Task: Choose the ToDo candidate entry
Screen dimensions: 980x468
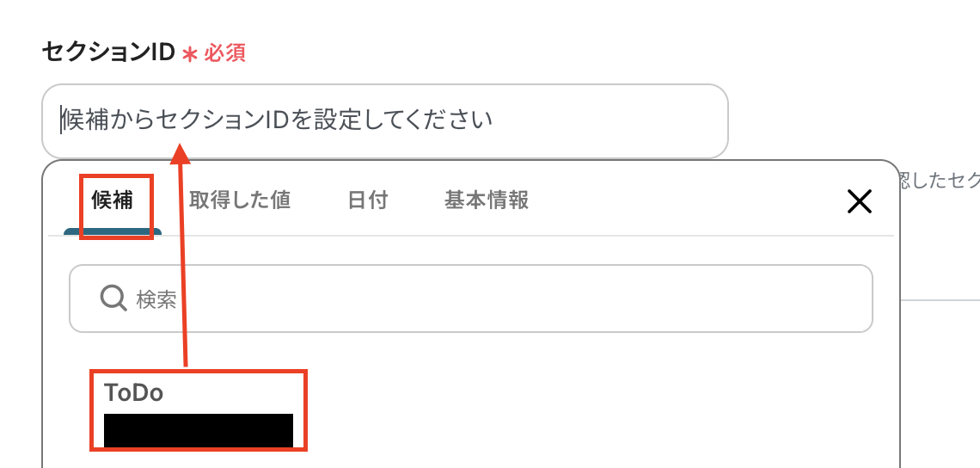Action: click(x=199, y=409)
